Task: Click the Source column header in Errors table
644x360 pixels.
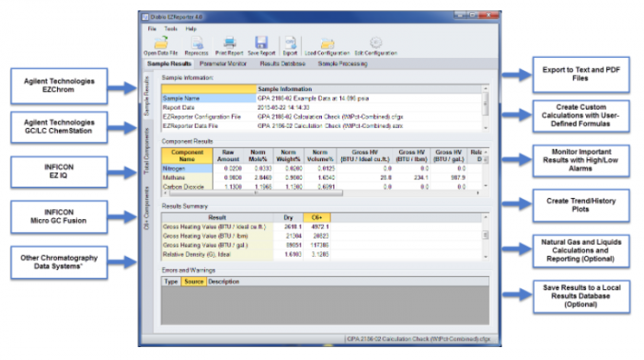Action: click(x=193, y=282)
